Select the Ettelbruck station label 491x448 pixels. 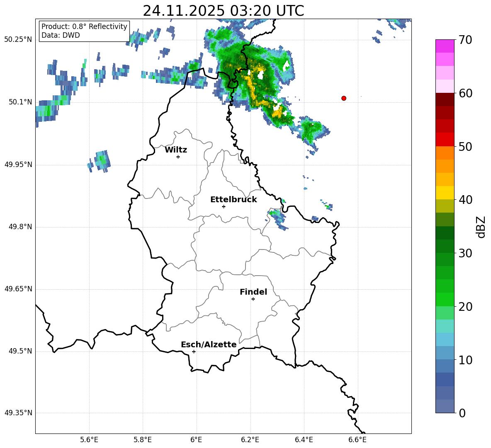click(x=233, y=200)
